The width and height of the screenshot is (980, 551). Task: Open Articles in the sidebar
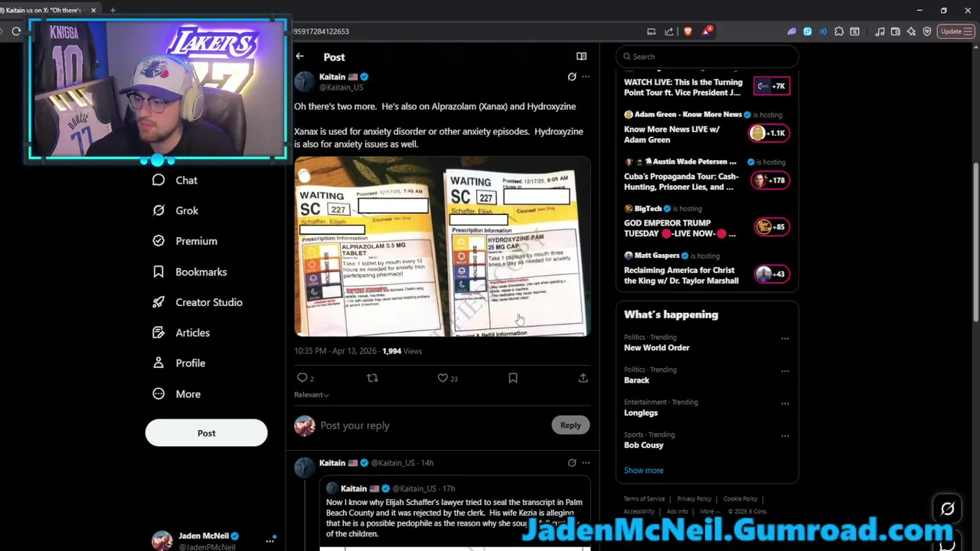(x=181, y=333)
